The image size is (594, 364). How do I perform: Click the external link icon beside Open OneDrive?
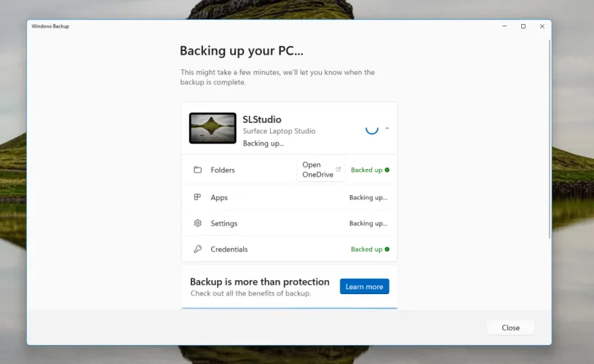[x=338, y=170]
